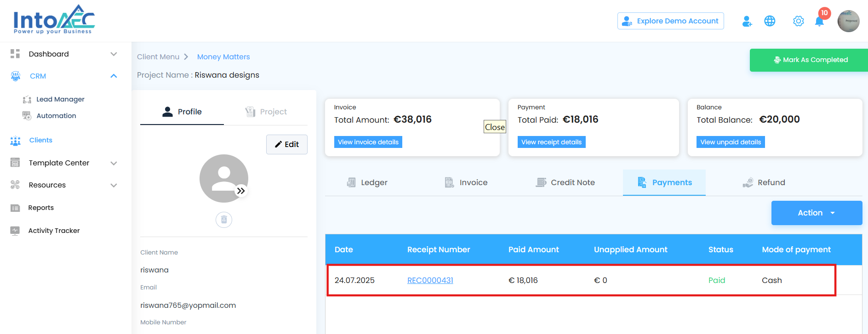Screen dimensions: 868x334
Task: Open Activity Tracker in the sidebar
Action: click(54, 231)
